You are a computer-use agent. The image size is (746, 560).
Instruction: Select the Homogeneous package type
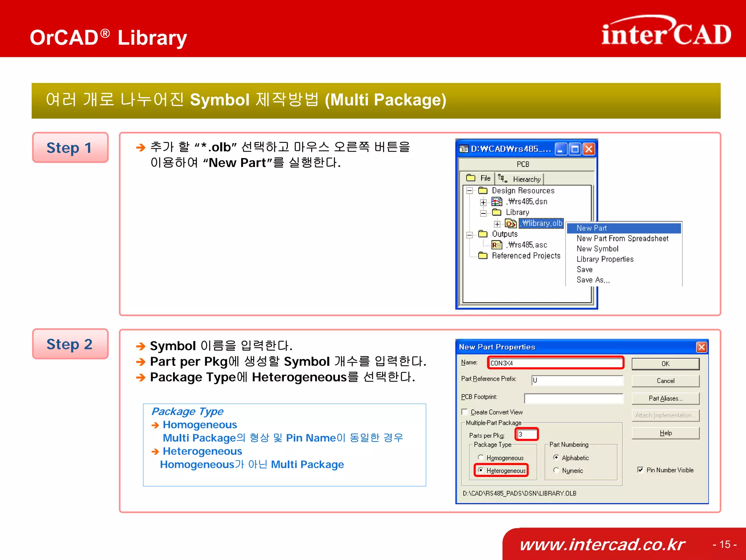(x=481, y=457)
